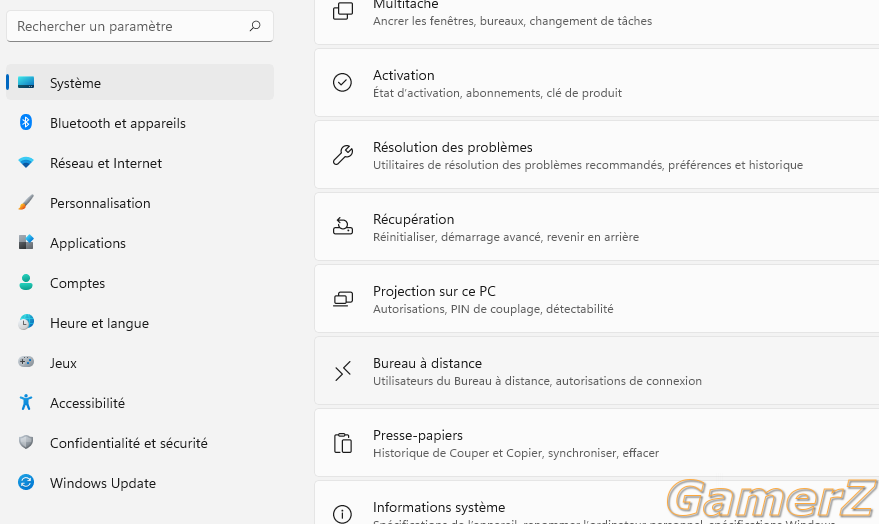This screenshot has height=524, width=879.
Task: Click 'Autorisations, PIN de couplage, détectabilité' text
Action: point(493,309)
